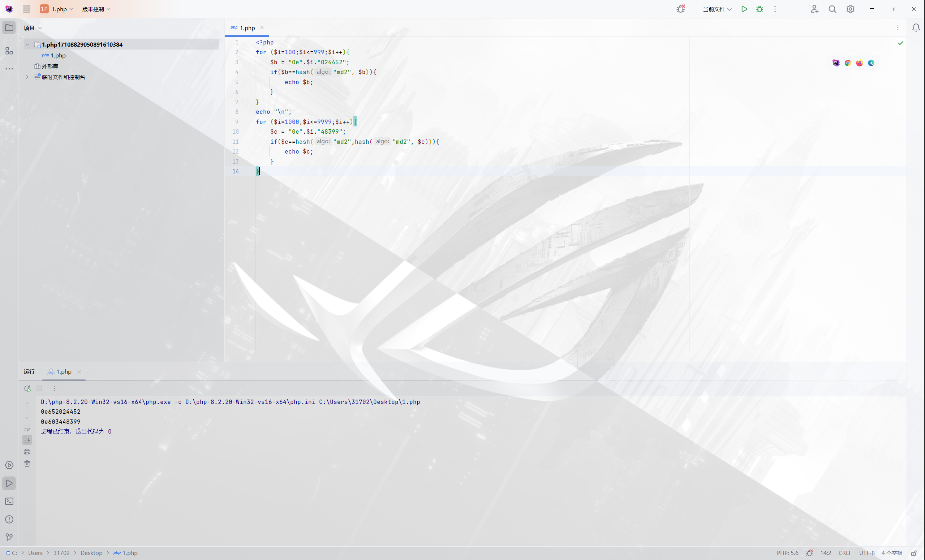Toggle scroll to end in the console
Screen dimensions: 925x560
27,440
